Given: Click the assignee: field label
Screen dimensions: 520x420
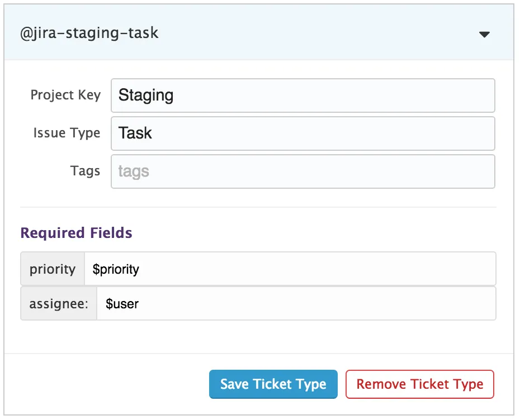Looking at the screenshot, I should 59,304.
